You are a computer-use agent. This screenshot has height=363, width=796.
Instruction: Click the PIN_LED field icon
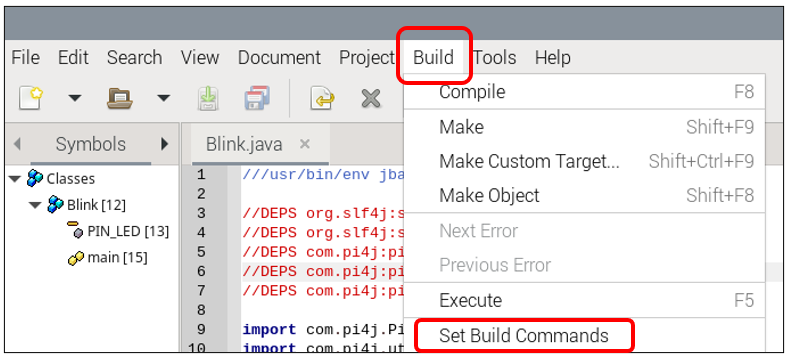coord(75,230)
